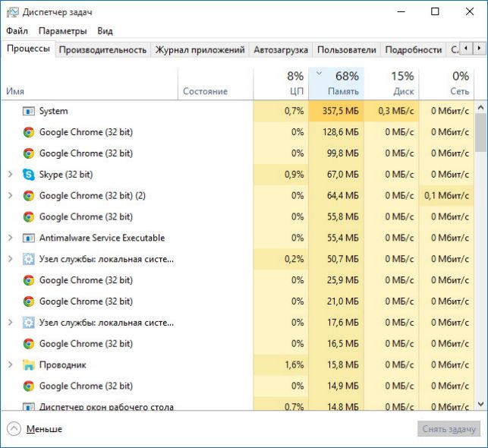This screenshot has height=448, width=488.
Task: Select the System process name
Action: tap(53, 111)
